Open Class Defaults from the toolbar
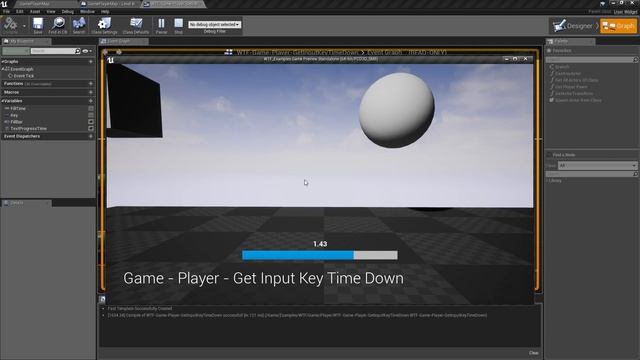 (136, 25)
